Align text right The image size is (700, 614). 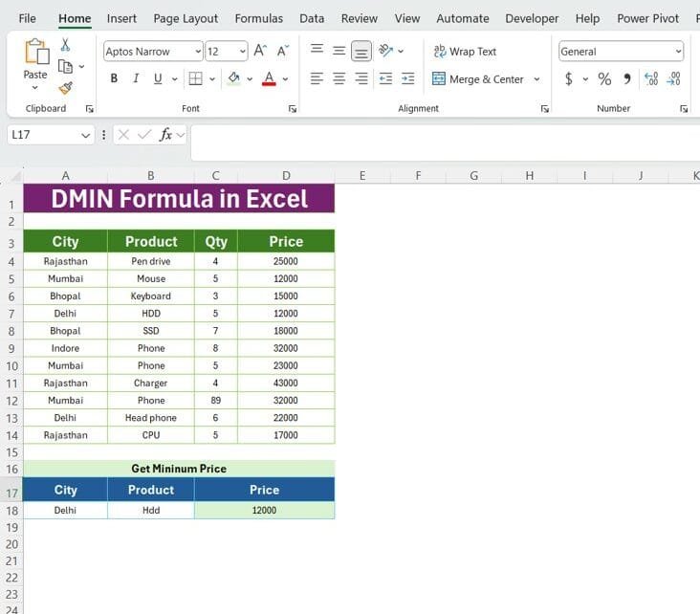coord(361,78)
